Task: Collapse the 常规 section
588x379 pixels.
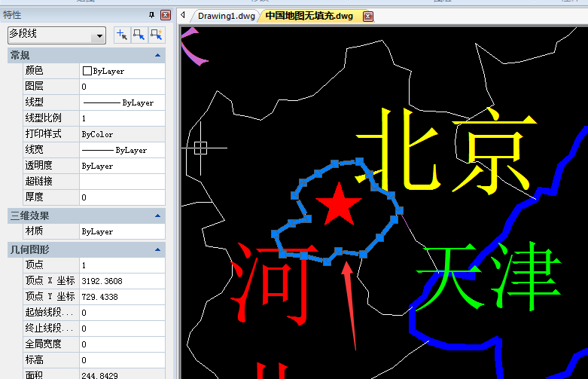Action: [157, 55]
